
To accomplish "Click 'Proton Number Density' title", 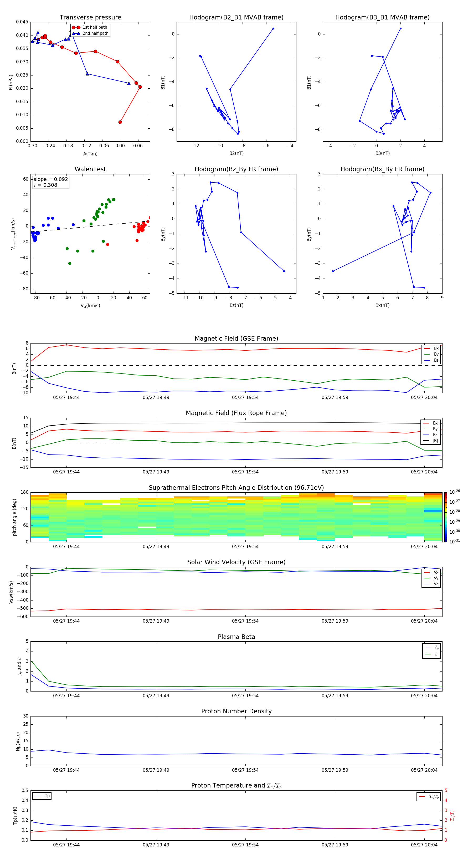I will 236,711.
